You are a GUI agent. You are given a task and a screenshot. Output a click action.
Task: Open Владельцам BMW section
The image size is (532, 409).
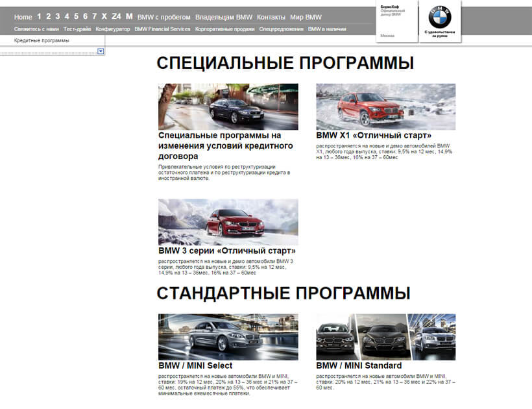(x=224, y=17)
